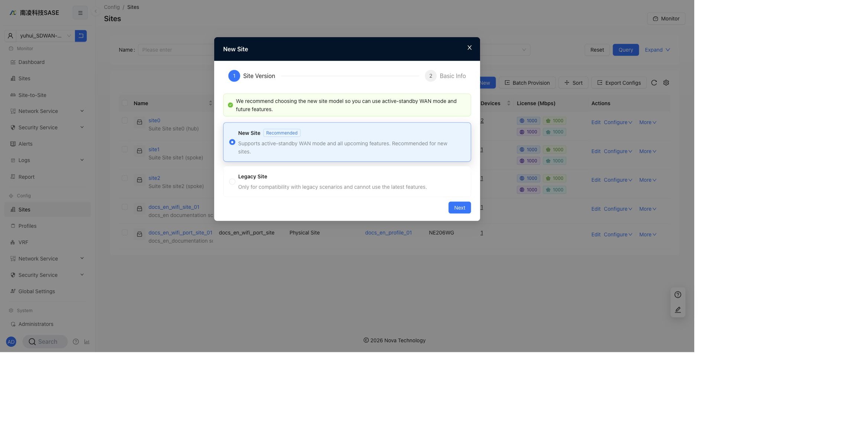Click Expand to show more filters
Viewport: 868px width, 440px height.
pyautogui.click(x=657, y=50)
